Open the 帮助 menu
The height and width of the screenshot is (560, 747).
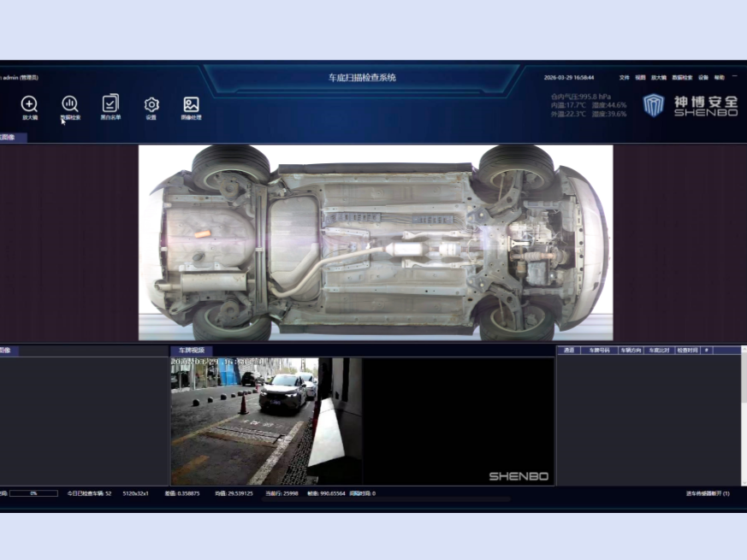pos(720,77)
